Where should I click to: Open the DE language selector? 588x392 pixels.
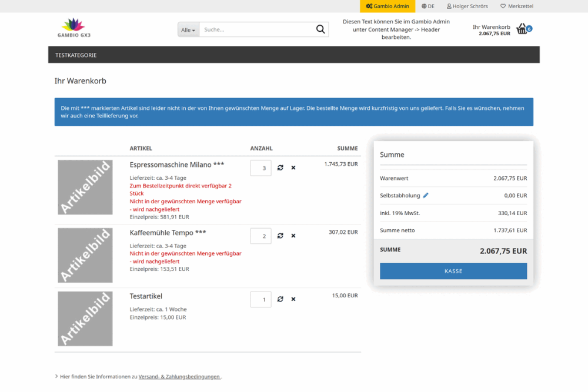(x=428, y=6)
